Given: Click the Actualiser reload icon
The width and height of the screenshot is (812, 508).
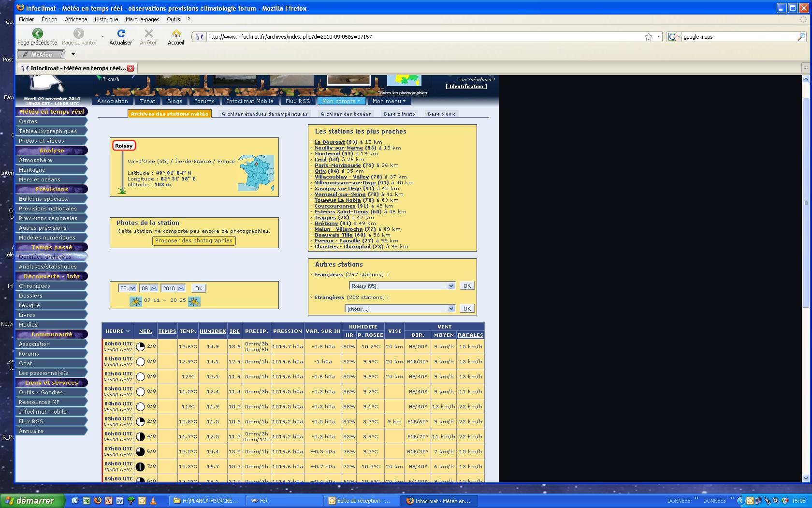Looking at the screenshot, I should (121, 33).
